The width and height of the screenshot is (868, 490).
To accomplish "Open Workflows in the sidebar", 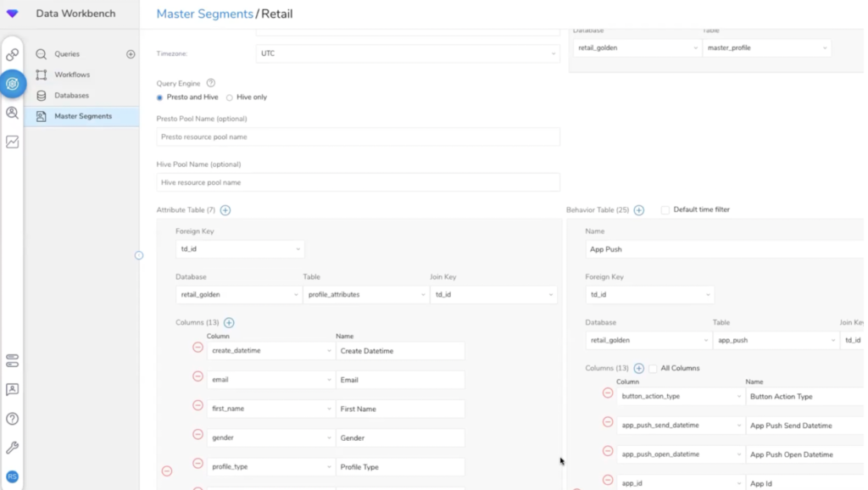I will [x=72, y=75].
